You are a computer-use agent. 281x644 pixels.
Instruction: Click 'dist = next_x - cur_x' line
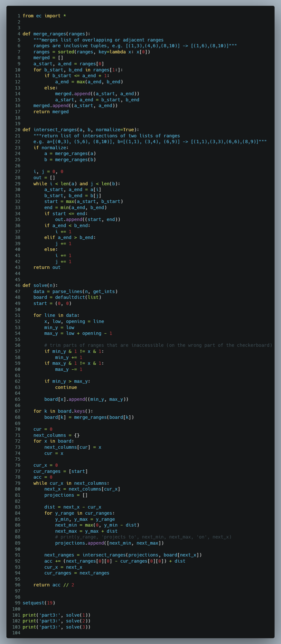coord(73,507)
